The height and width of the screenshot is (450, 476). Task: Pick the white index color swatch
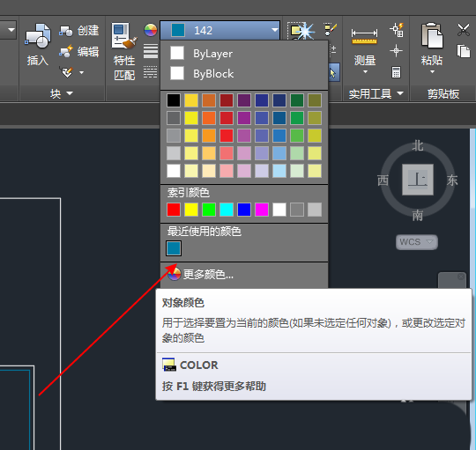(x=279, y=210)
